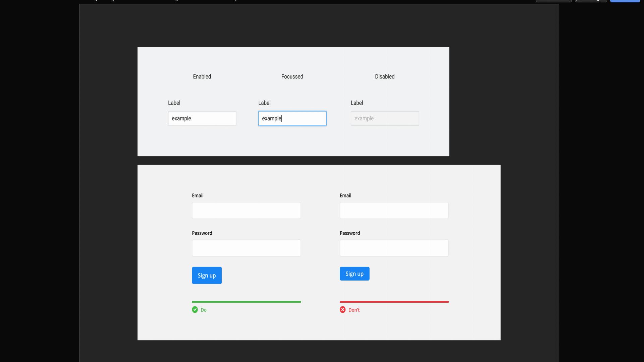Click the Email field in the Don't form
The width and height of the screenshot is (644, 362).
tap(394, 210)
